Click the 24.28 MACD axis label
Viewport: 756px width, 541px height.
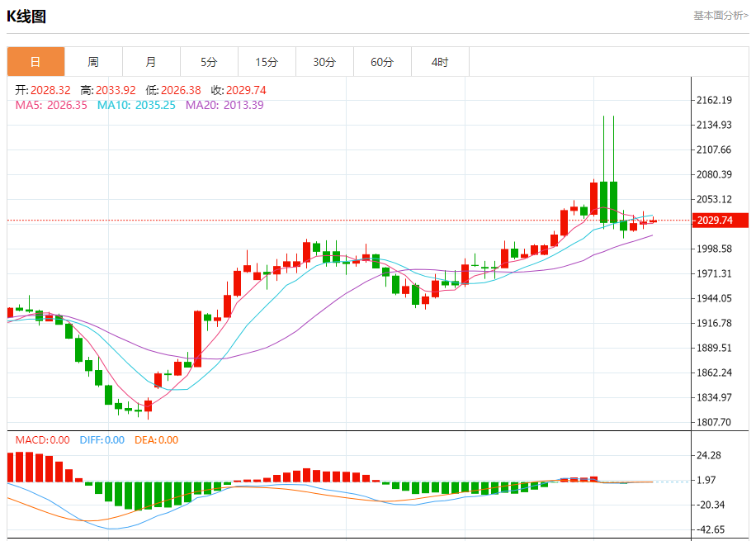pos(709,455)
